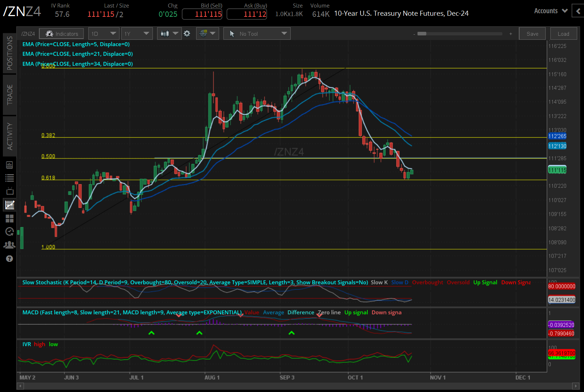The width and height of the screenshot is (584, 392).
Task: Open the 1Y time range dropdown
Action: coord(136,34)
